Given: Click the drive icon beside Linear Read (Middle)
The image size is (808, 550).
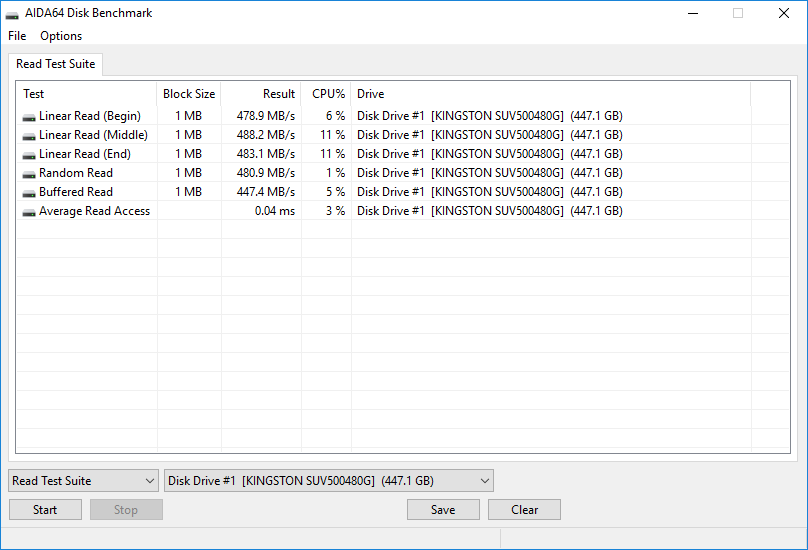Looking at the screenshot, I should [x=29, y=136].
